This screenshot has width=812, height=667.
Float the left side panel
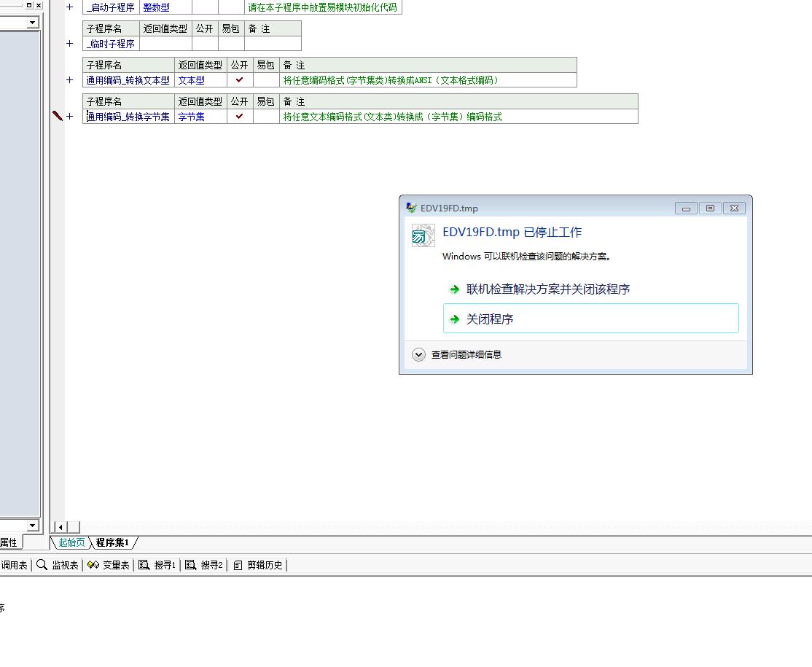[29, 5]
